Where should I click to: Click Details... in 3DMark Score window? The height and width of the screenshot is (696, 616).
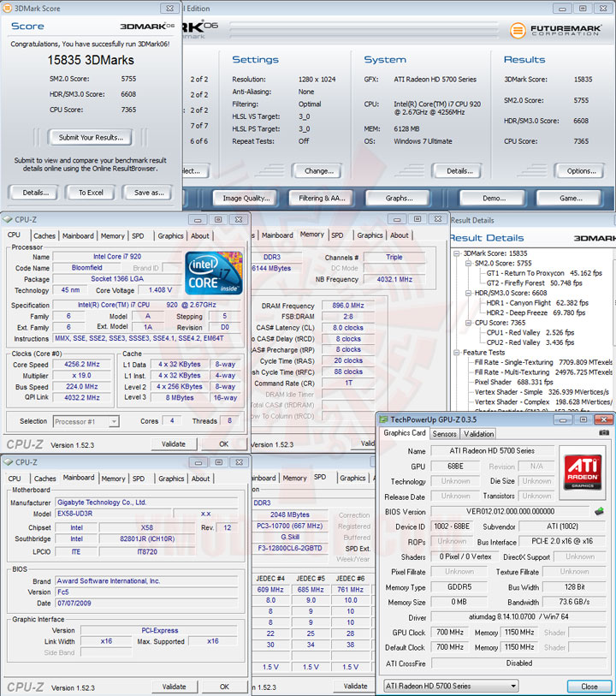[x=36, y=193]
